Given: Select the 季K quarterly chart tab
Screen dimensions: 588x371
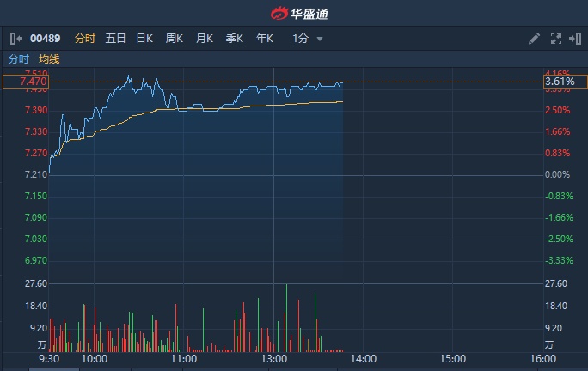Looking at the screenshot, I should point(235,39).
